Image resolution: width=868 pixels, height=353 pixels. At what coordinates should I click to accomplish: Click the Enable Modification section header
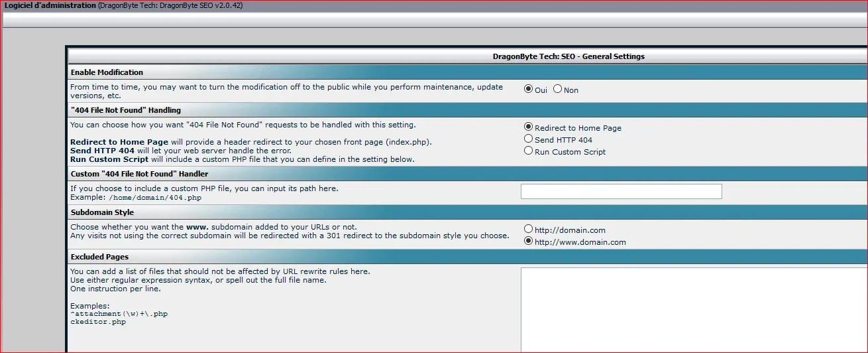point(468,72)
